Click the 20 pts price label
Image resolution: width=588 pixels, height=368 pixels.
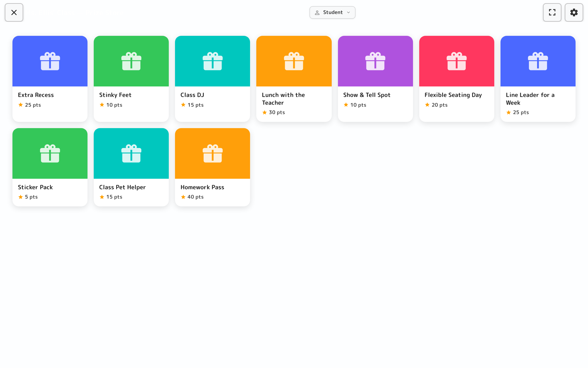coord(440,105)
